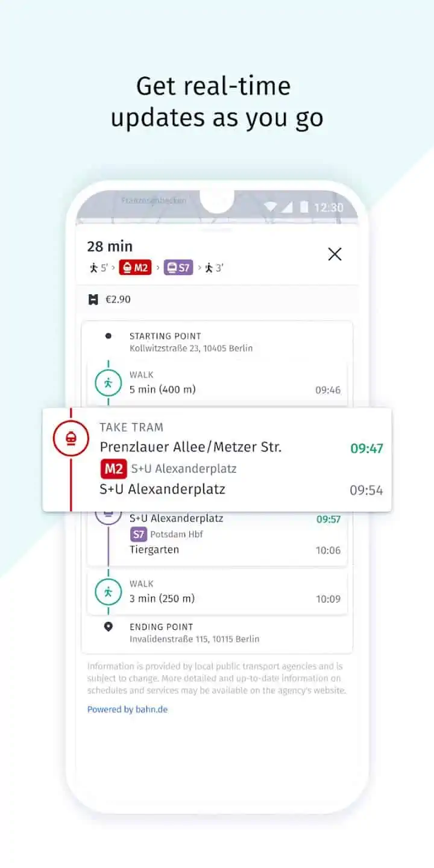Expand the 5 min (400 m) walk step

tap(217, 382)
